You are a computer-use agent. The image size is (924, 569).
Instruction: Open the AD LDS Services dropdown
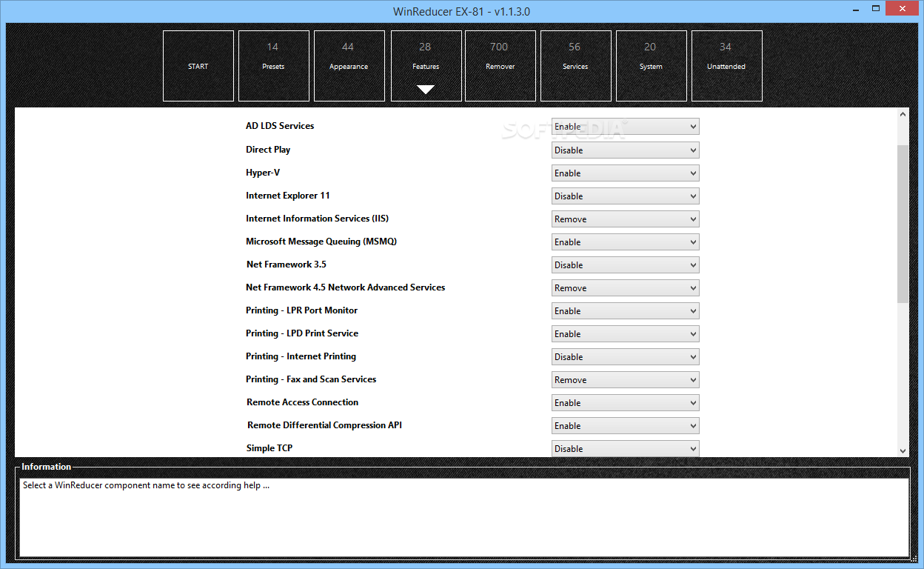626,127
